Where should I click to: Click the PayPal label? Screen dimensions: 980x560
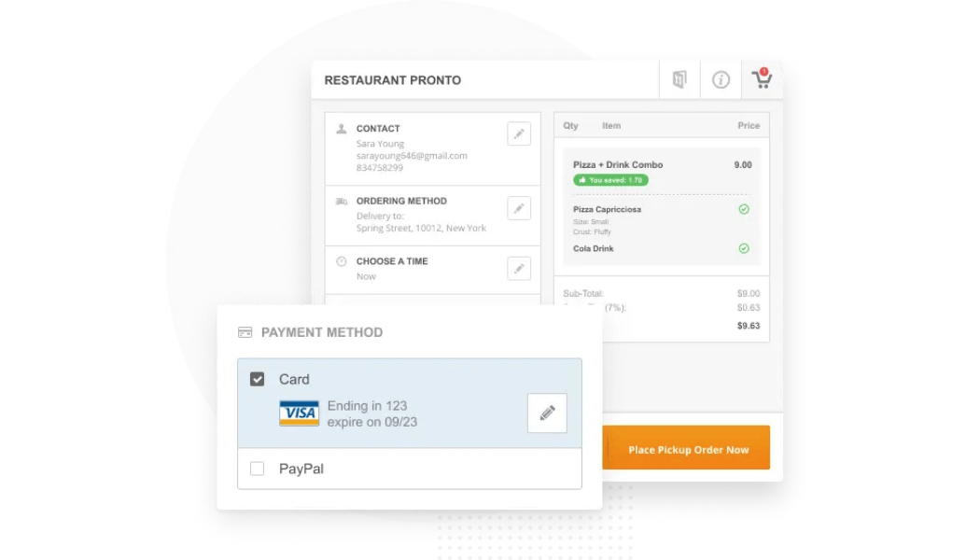coord(301,469)
